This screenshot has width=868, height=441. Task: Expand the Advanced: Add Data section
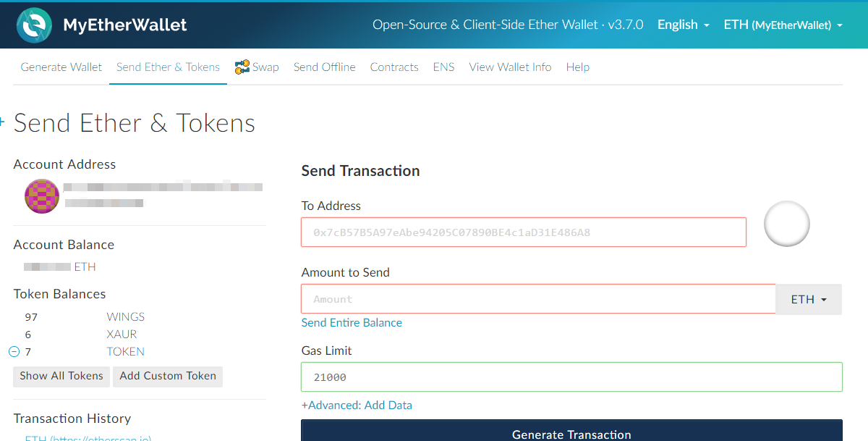pyautogui.click(x=357, y=406)
